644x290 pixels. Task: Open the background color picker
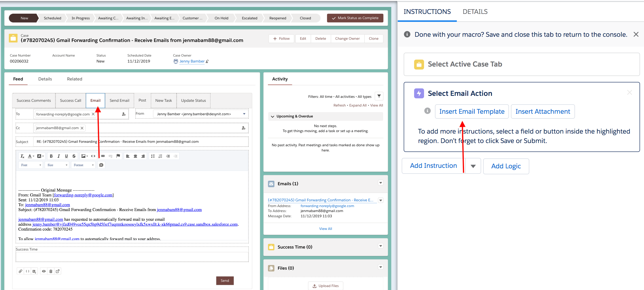[40, 156]
